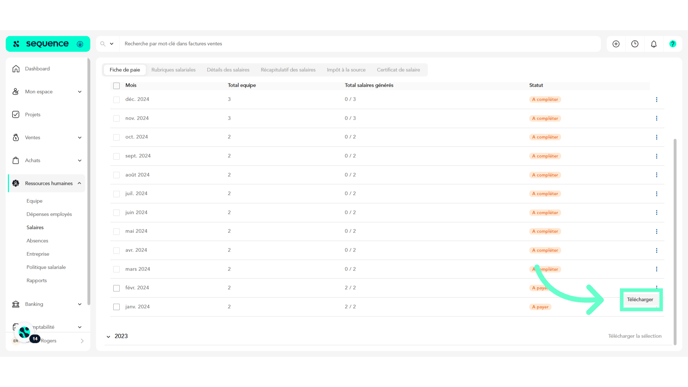This screenshot has width=688, height=387.
Task: Expand the Ventes menu chevron
Action: coord(79,137)
